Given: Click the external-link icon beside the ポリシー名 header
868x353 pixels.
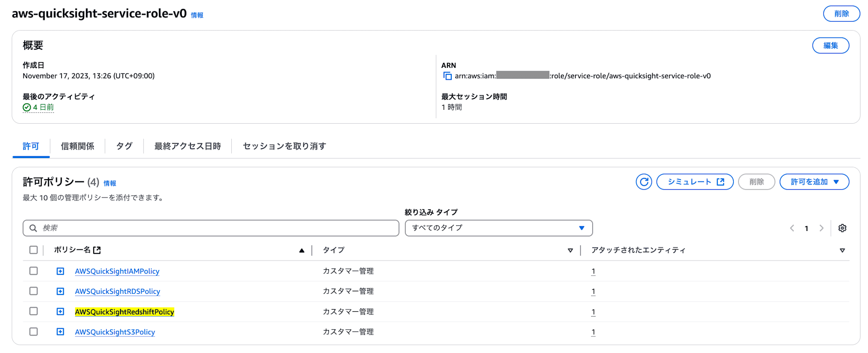Looking at the screenshot, I should click(97, 250).
